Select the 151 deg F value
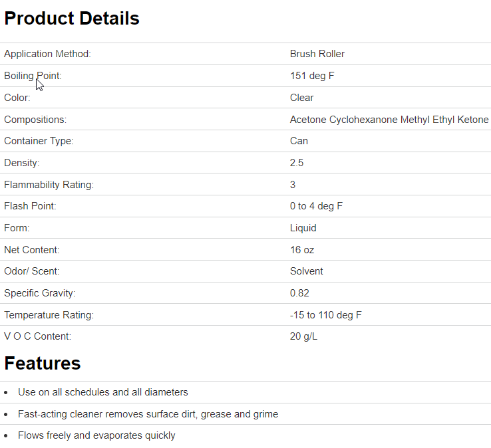The height and width of the screenshot is (448, 491). (312, 76)
